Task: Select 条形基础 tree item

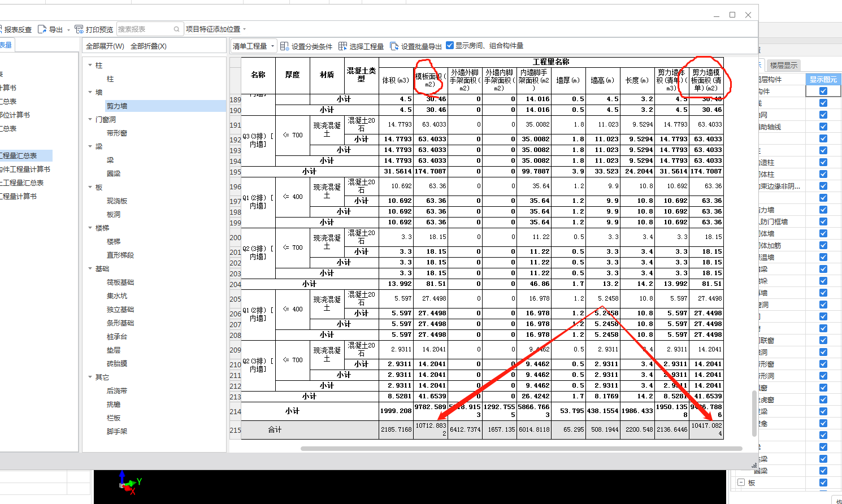Action: pyautogui.click(x=120, y=323)
